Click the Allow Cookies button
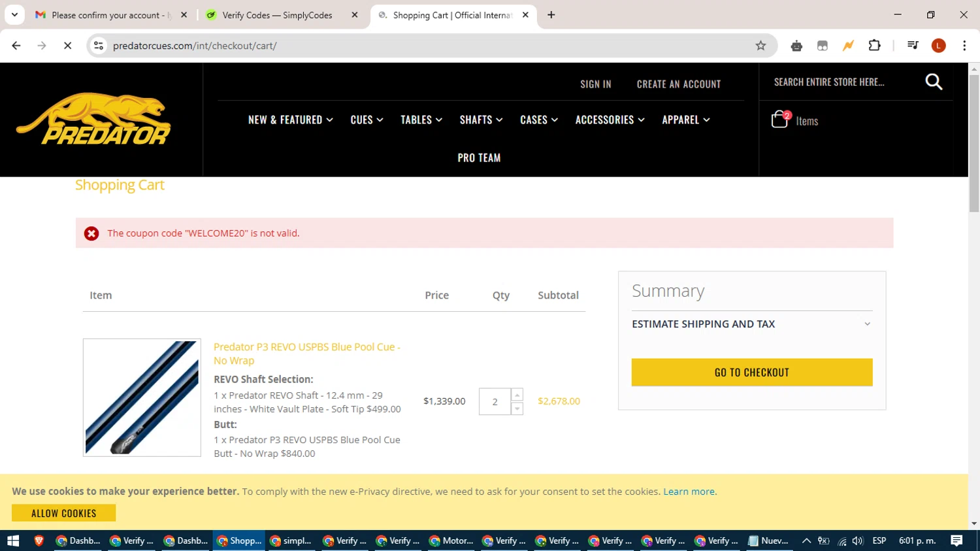Image resolution: width=980 pixels, height=551 pixels. point(64,513)
